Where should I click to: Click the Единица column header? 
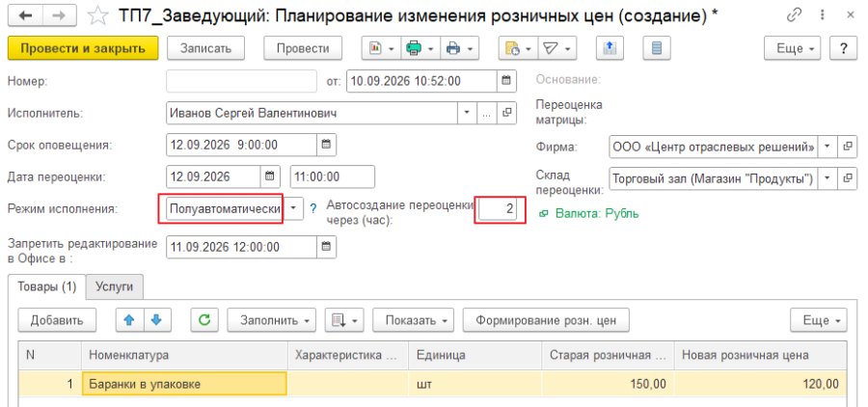(x=475, y=356)
